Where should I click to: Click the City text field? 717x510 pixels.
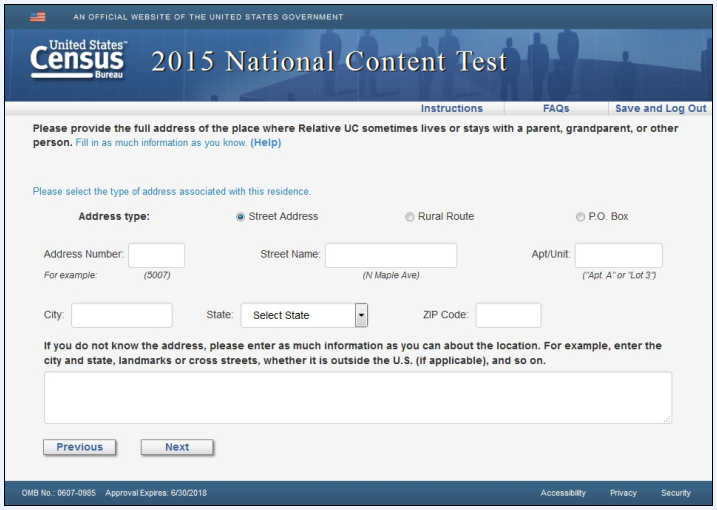click(121, 316)
